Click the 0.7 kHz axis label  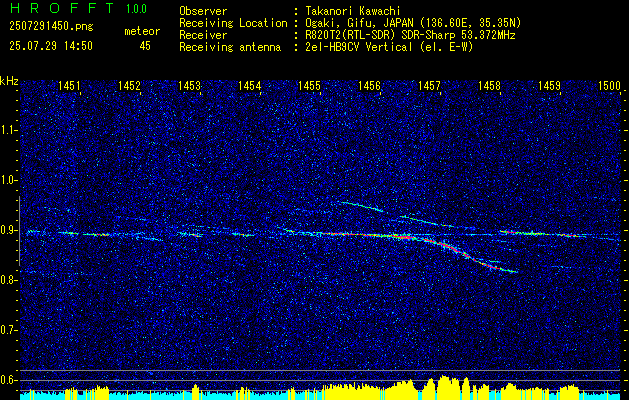click(8, 330)
